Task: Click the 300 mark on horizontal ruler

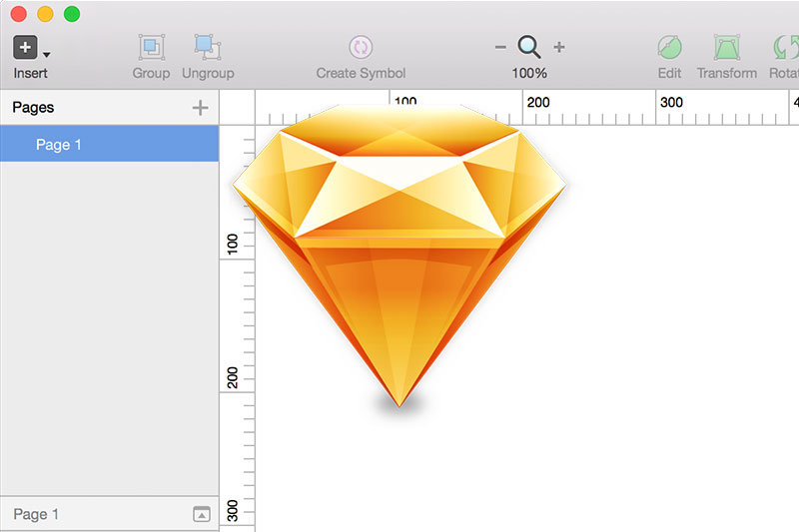Action: coord(671,103)
